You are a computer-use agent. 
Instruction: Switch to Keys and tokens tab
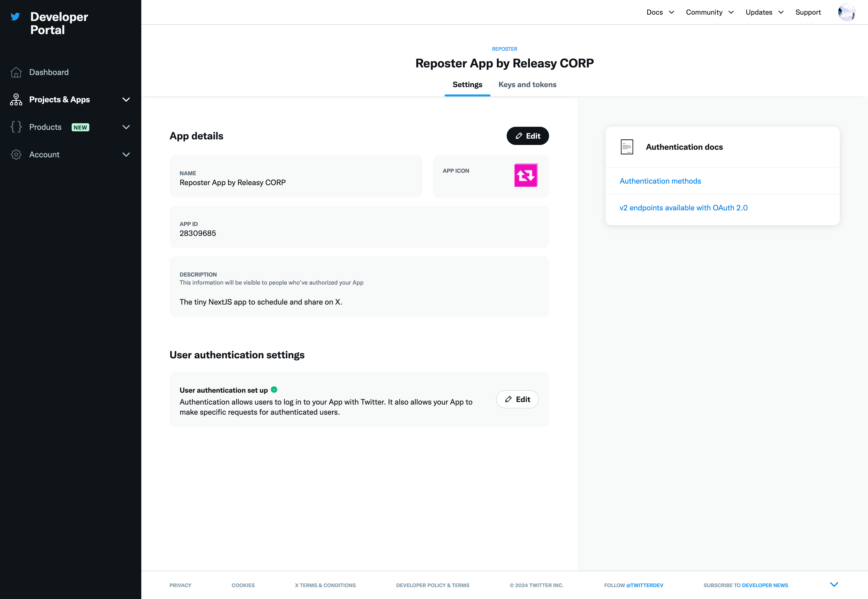(x=527, y=84)
